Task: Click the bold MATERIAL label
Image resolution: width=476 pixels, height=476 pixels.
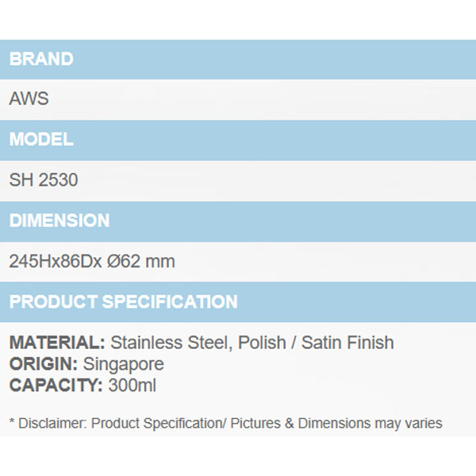Action: pyautogui.click(x=57, y=344)
